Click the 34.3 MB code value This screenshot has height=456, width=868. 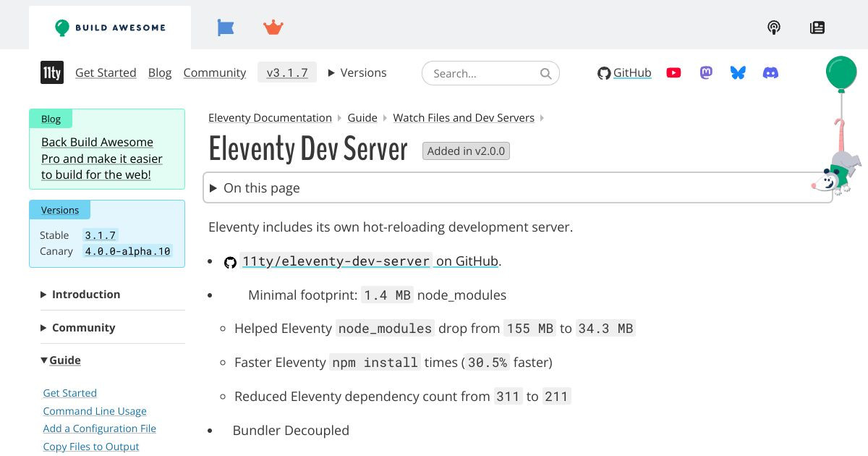coord(605,329)
